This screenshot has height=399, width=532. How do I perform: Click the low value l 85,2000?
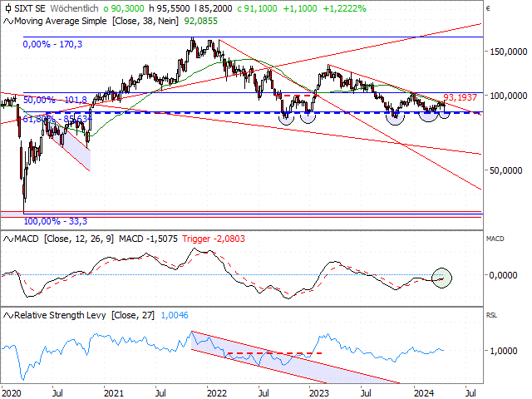pyautogui.click(x=214, y=8)
